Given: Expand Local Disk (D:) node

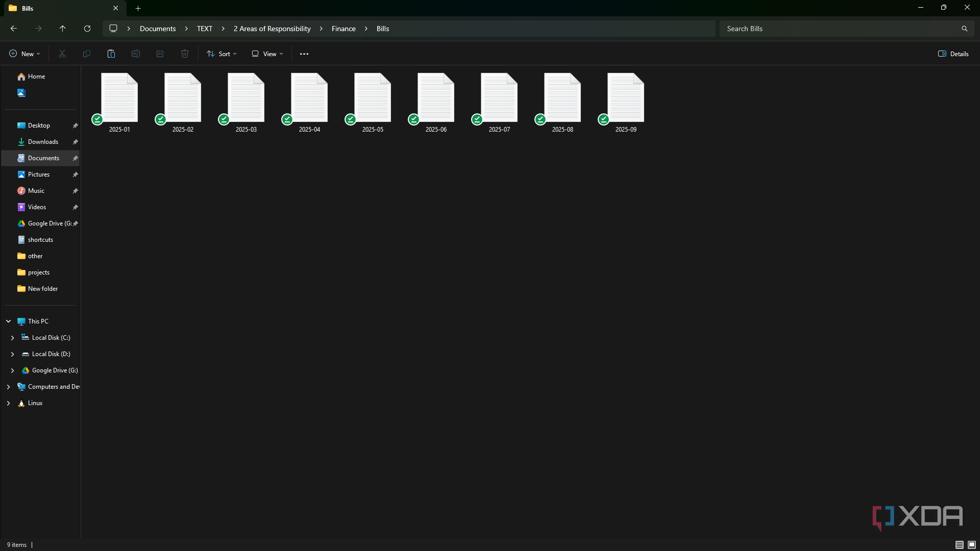Looking at the screenshot, I should tap(12, 354).
